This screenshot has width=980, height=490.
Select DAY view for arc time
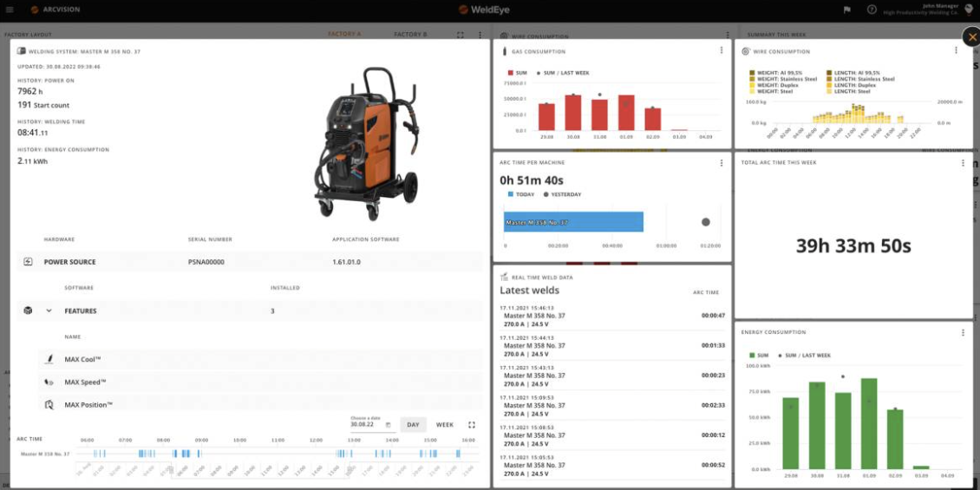(413, 425)
